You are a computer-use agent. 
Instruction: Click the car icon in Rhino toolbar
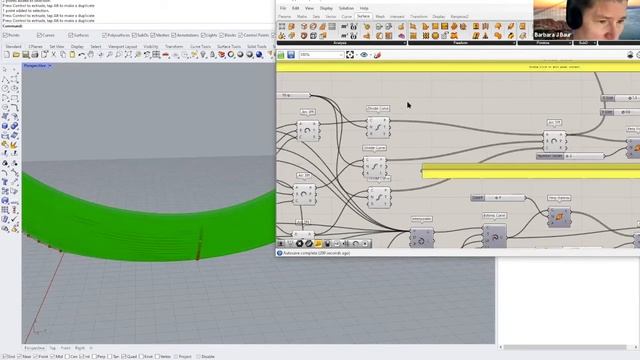coord(166,55)
